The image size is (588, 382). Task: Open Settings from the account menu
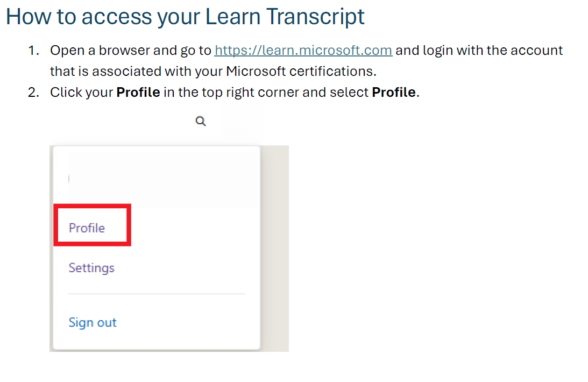point(91,268)
